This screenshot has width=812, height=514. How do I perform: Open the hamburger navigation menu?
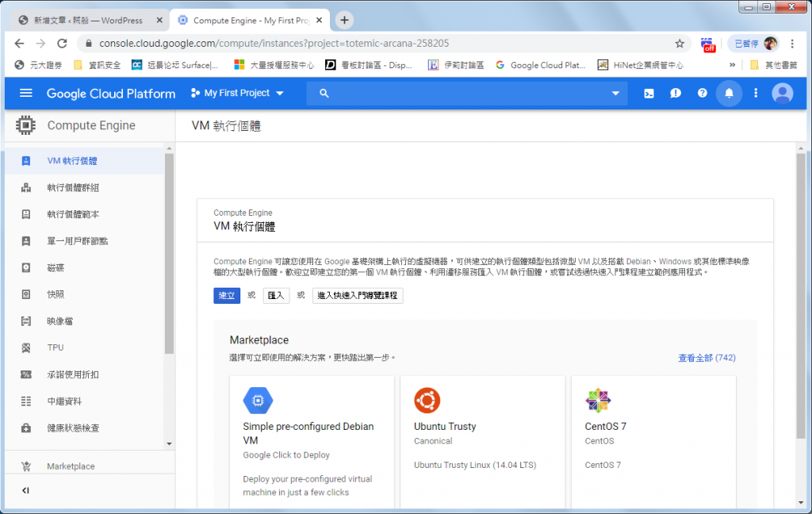tap(26, 94)
